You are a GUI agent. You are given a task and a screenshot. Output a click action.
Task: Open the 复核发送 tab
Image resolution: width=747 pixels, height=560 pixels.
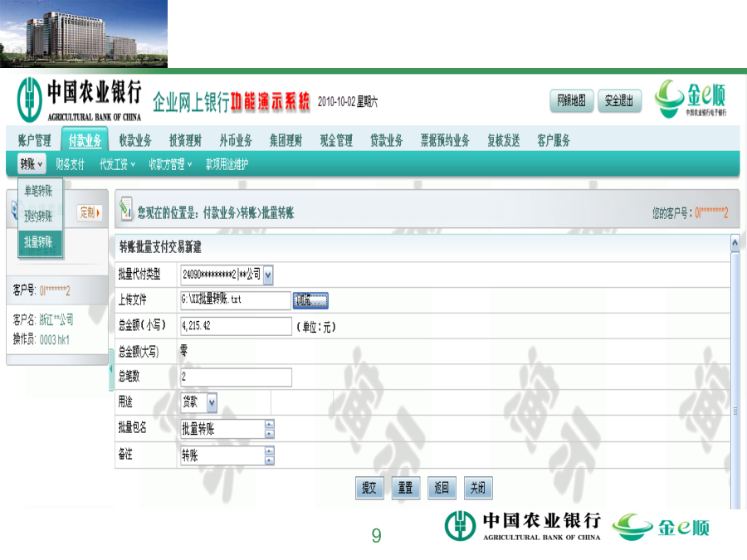504,140
